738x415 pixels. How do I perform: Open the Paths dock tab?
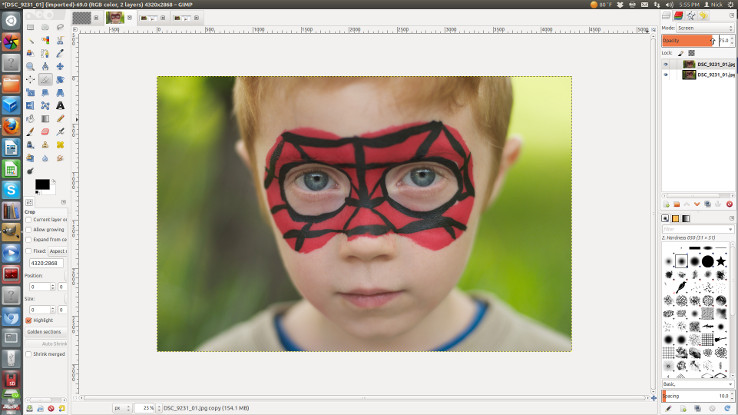tap(691, 16)
